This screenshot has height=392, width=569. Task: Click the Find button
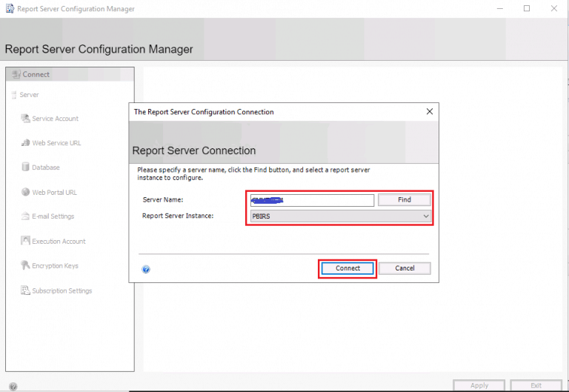[405, 199]
